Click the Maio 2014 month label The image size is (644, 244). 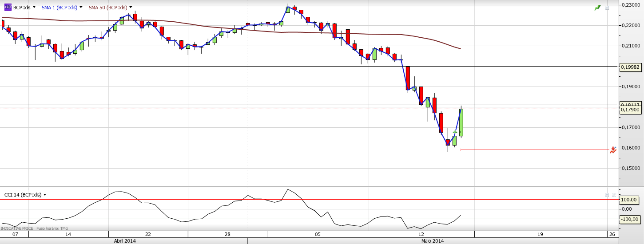432,241
